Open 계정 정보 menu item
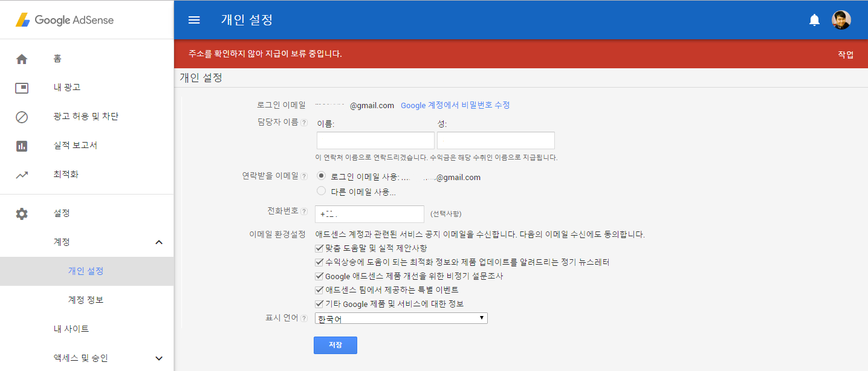This screenshot has width=868, height=371. click(86, 300)
